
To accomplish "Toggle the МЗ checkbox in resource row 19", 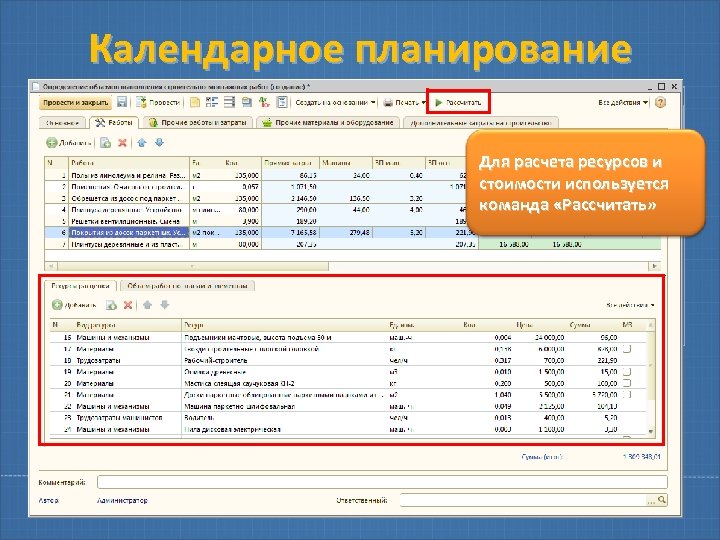I will pyautogui.click(x=627, y=372).
